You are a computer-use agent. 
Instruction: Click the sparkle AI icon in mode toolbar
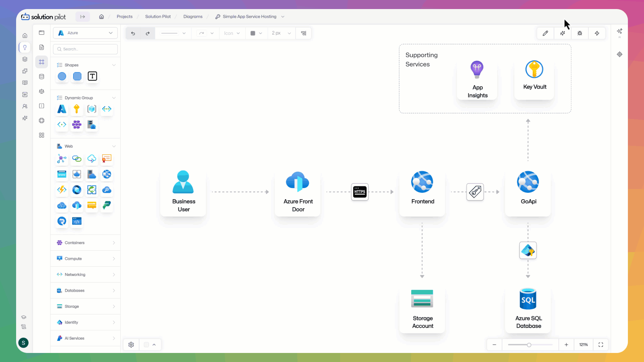pos(562,33)
